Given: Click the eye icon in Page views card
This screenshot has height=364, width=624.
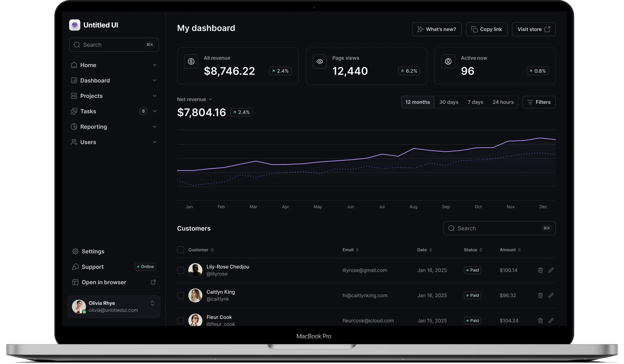Looking at the screenshot, I should (x=319, y=61).
